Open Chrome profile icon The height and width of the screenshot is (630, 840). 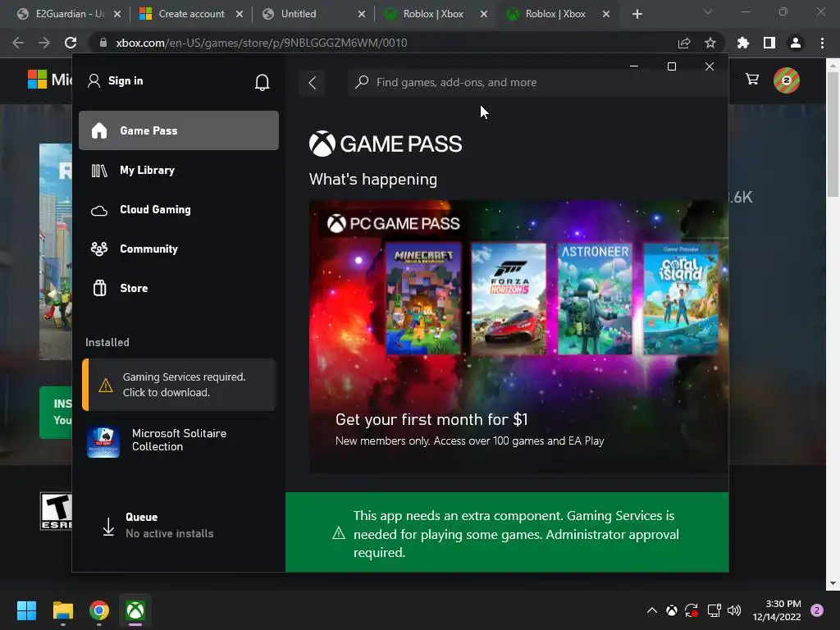(796, 43)
